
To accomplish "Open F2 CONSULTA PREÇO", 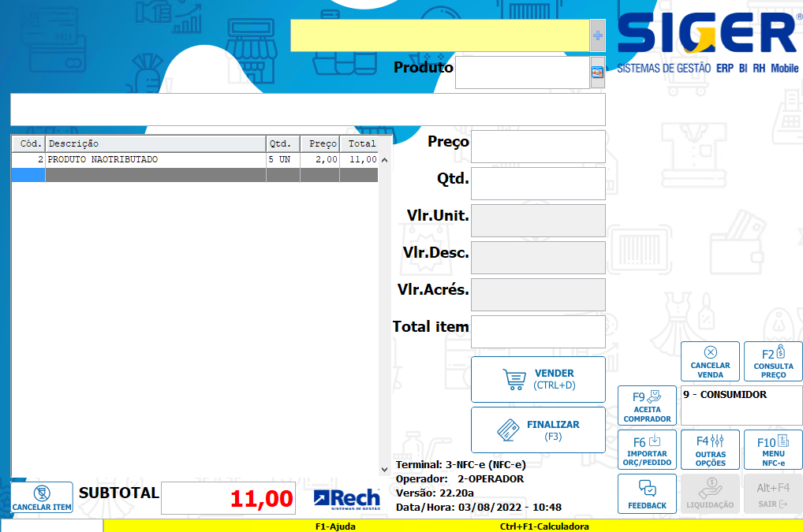I will (773, 361).
